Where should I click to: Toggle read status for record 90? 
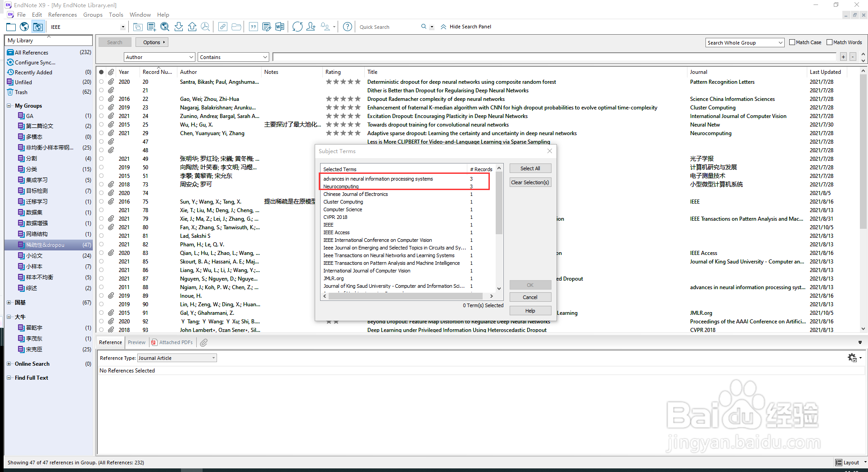(101, 304)
